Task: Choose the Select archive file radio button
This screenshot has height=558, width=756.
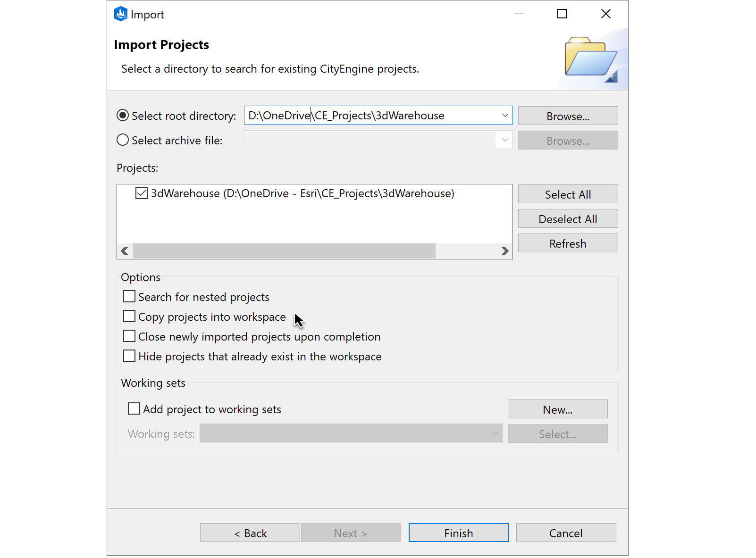Action: (x=123, y=140)
